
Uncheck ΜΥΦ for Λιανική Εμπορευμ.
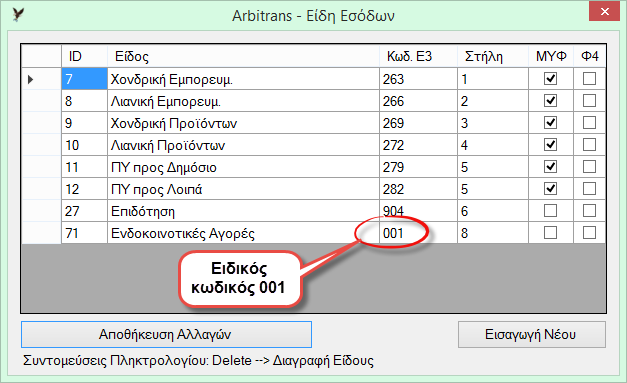(x=550, y=101)
